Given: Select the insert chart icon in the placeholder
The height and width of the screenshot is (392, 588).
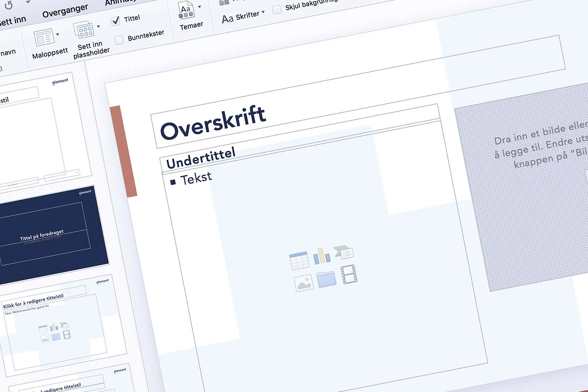Looking at the screenshot, I should coord(322,255).
